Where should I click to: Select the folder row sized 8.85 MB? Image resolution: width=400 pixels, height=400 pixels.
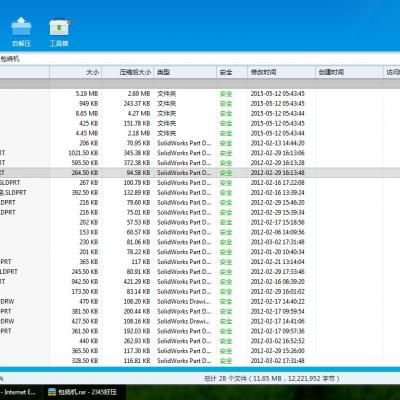[200, 113]
